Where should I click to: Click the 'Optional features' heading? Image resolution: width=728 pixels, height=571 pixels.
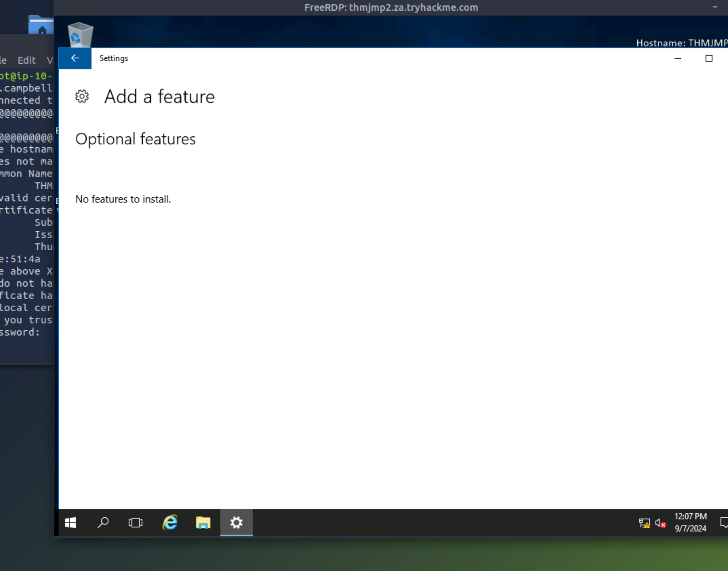coord(135,139)
